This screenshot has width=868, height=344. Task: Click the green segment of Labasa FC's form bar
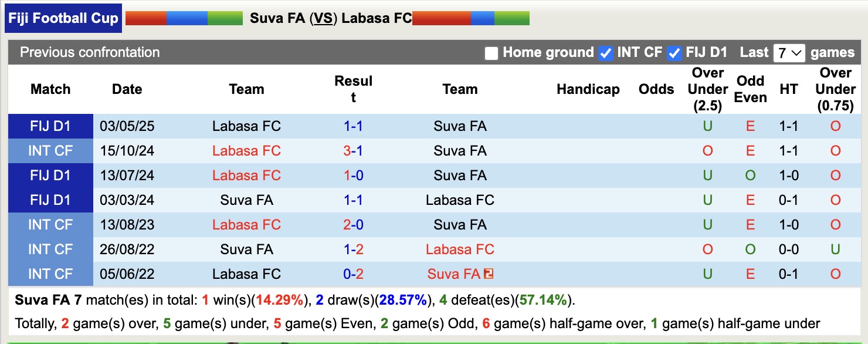point(511,18)
